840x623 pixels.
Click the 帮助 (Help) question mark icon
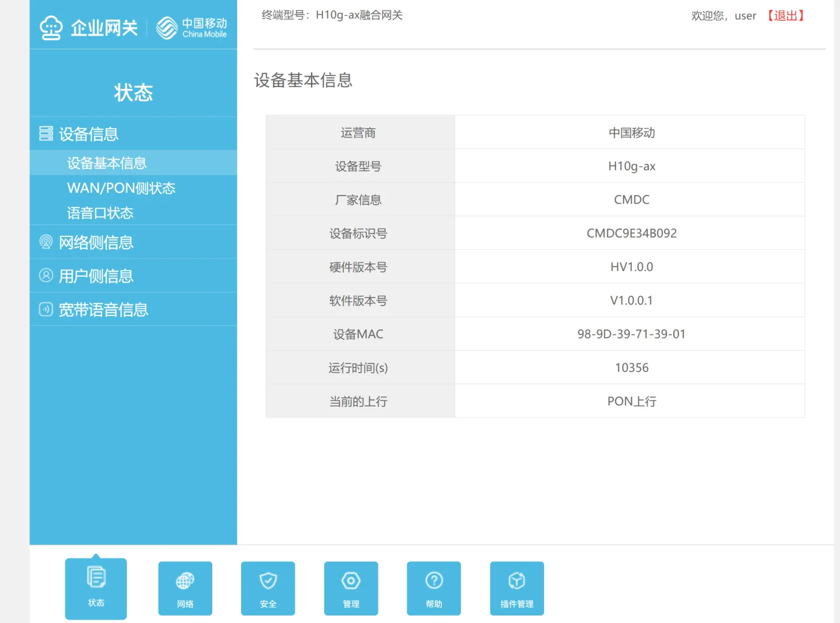tap(433, 588)
